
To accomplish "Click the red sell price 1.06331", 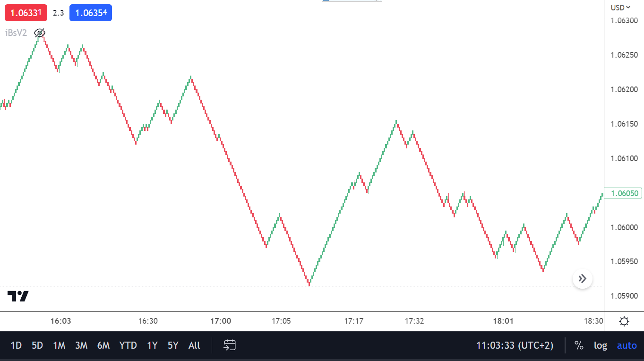I will pyautogui.click(x=26, y=13).
